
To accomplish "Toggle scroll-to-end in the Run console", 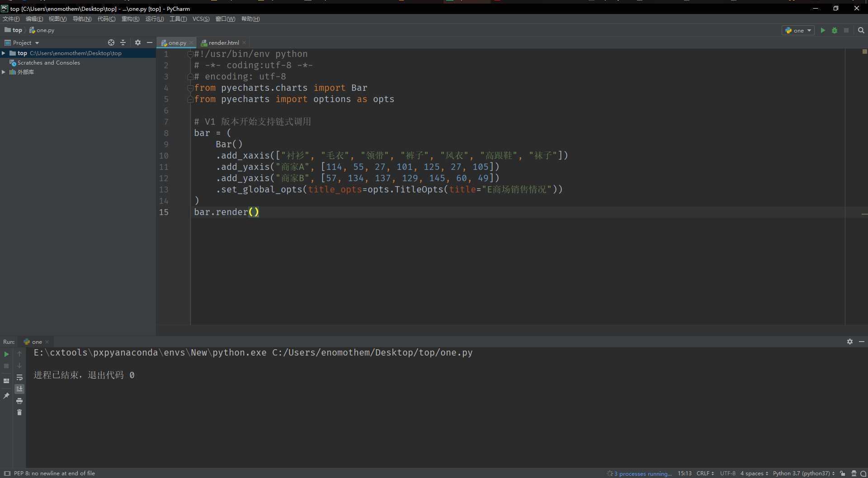I will 19,389.
